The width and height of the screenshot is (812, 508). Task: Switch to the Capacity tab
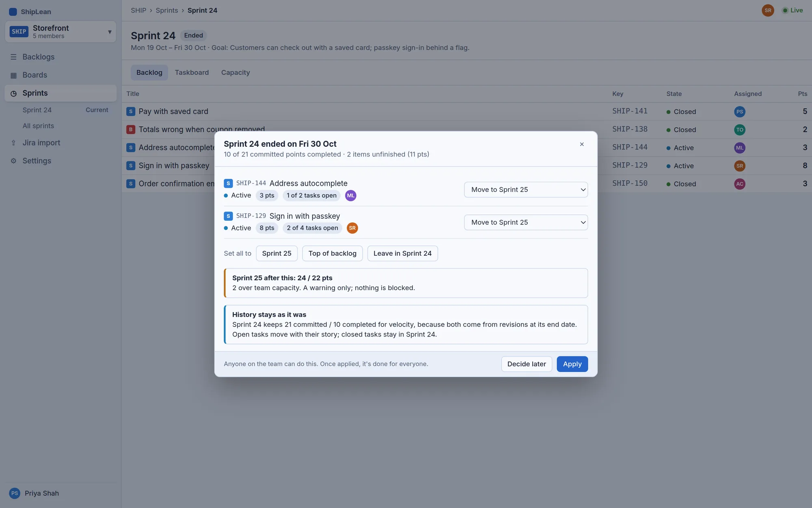pos(235,72)
